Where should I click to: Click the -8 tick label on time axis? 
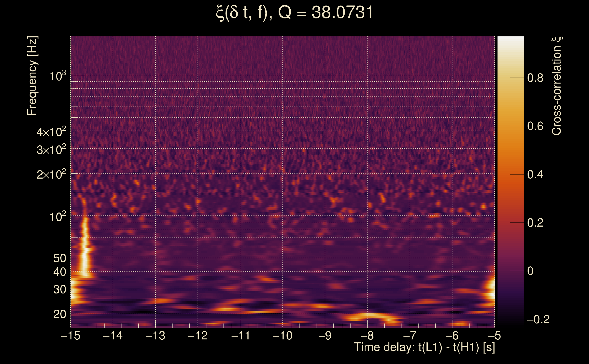point(367,335)
